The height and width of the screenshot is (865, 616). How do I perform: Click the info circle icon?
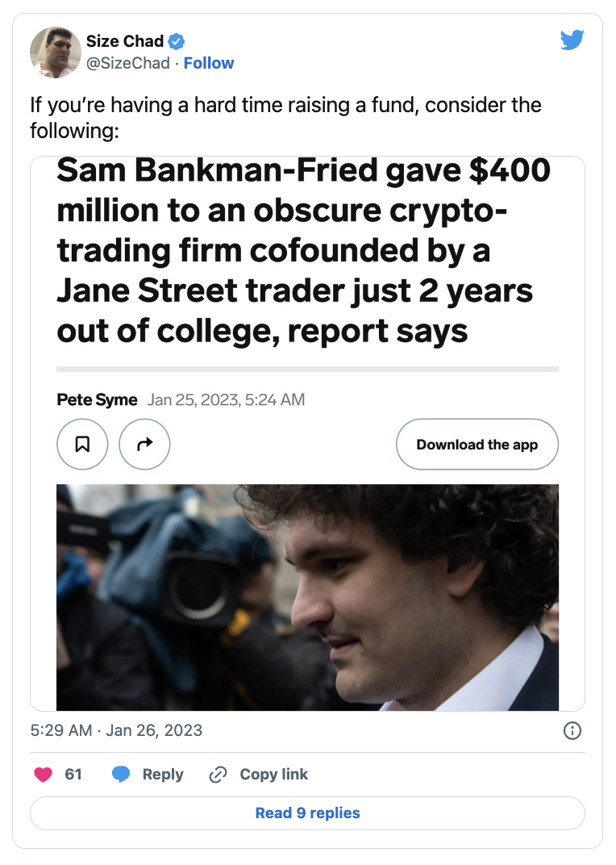tap(572, 731)
